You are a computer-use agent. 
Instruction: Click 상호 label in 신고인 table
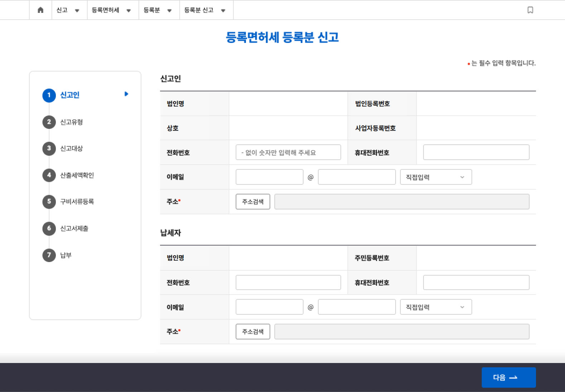point(173,128)
